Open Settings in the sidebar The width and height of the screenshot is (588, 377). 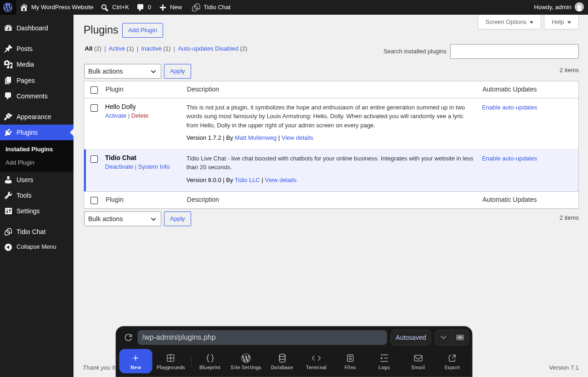(x=37, y=211)
